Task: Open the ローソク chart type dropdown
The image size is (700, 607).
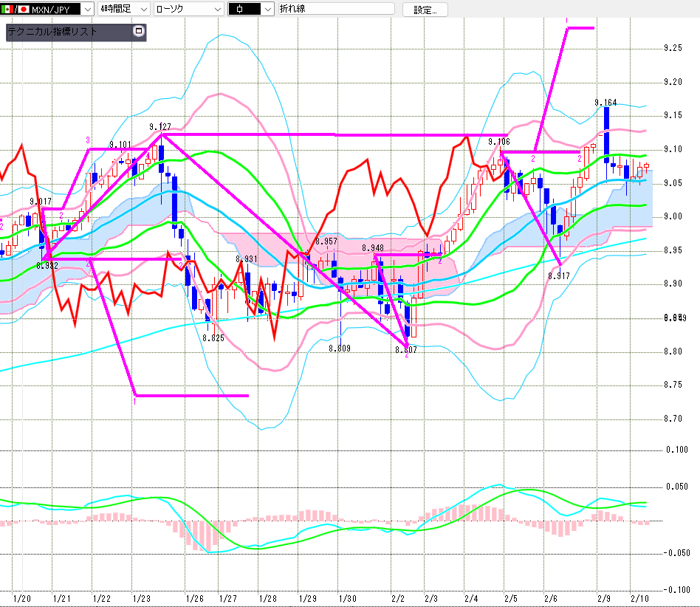Action: click(x=217, y=10)
